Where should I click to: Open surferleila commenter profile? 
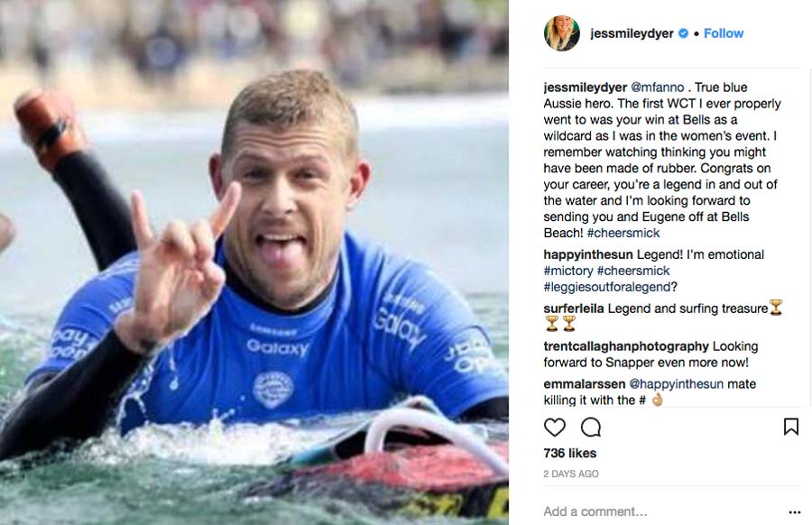click(x=574, y=309)
